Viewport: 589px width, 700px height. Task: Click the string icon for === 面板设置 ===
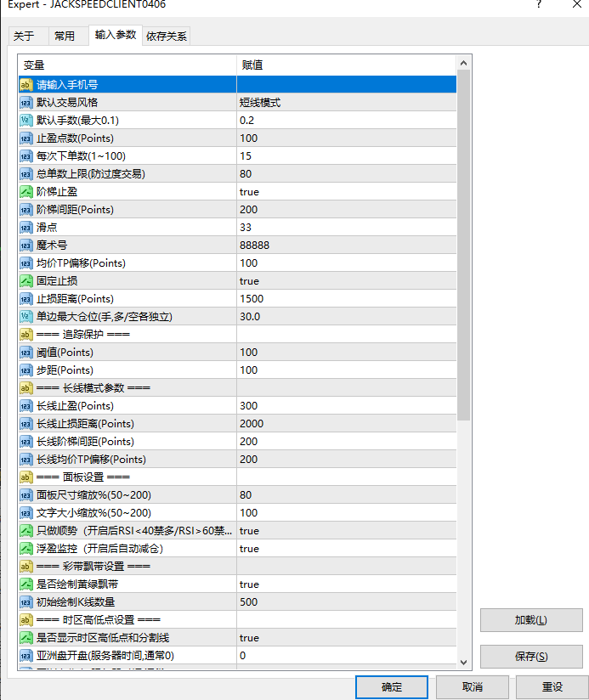click(x=25, y=477)
